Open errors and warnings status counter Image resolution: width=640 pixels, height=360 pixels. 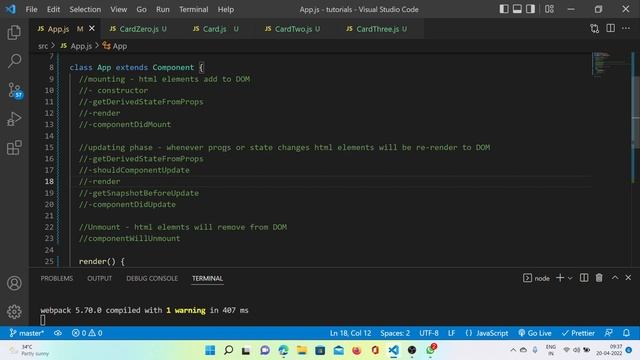[x=87, y=333]
